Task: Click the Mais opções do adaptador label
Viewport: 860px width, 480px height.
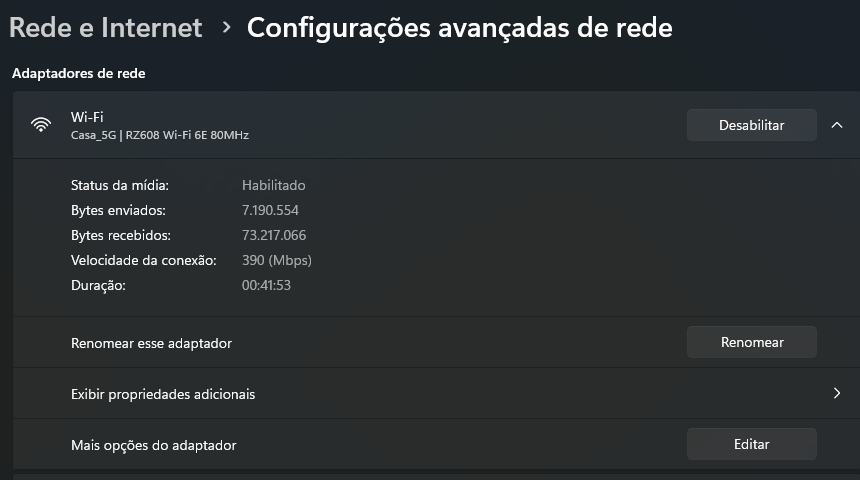Action: [154, 445]
